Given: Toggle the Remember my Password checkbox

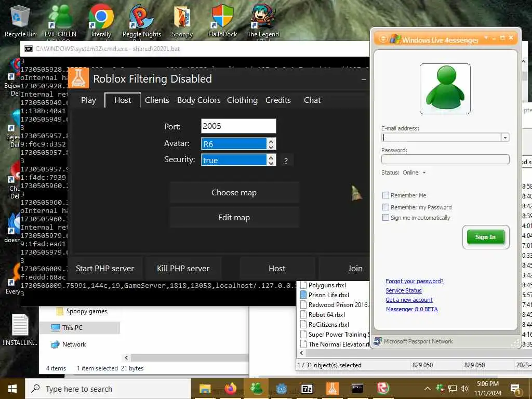Looking at the screenshot, I should (x=385, y=207).
